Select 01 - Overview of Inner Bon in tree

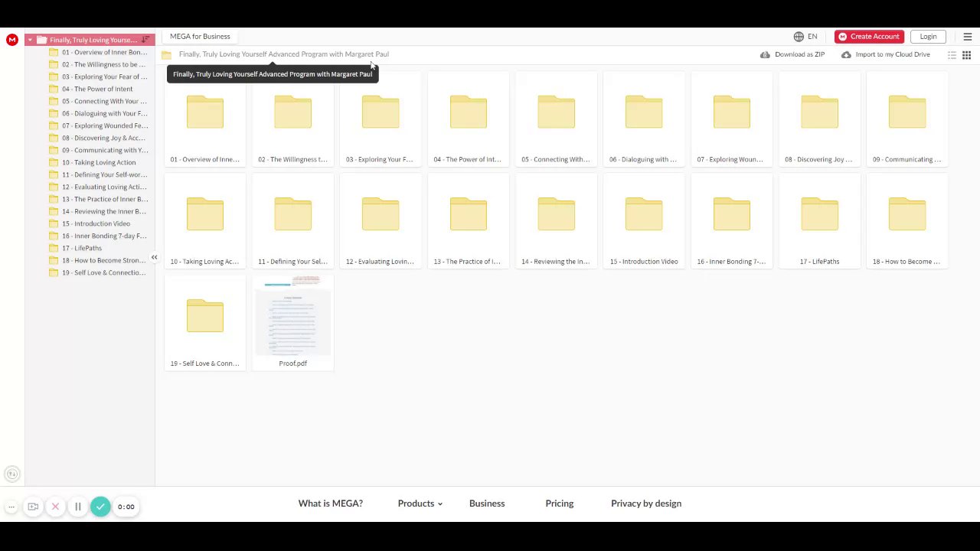tap(98, 52)
